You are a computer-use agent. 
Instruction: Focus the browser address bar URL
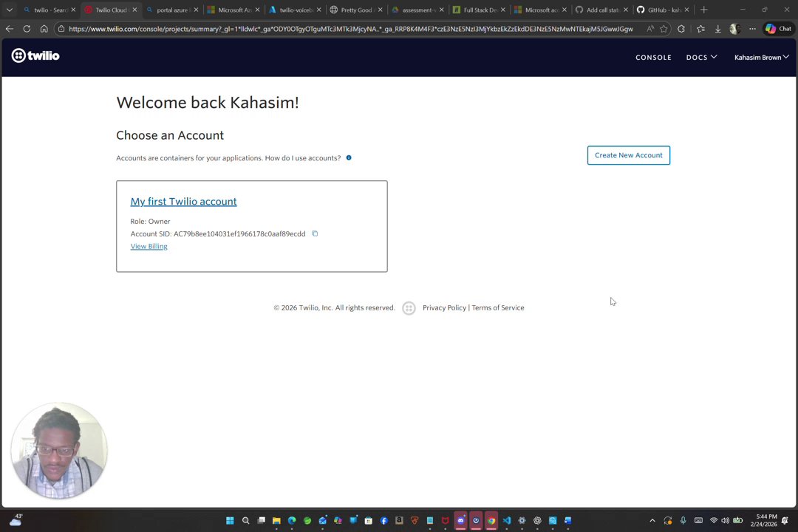click(x=351, y=29)
